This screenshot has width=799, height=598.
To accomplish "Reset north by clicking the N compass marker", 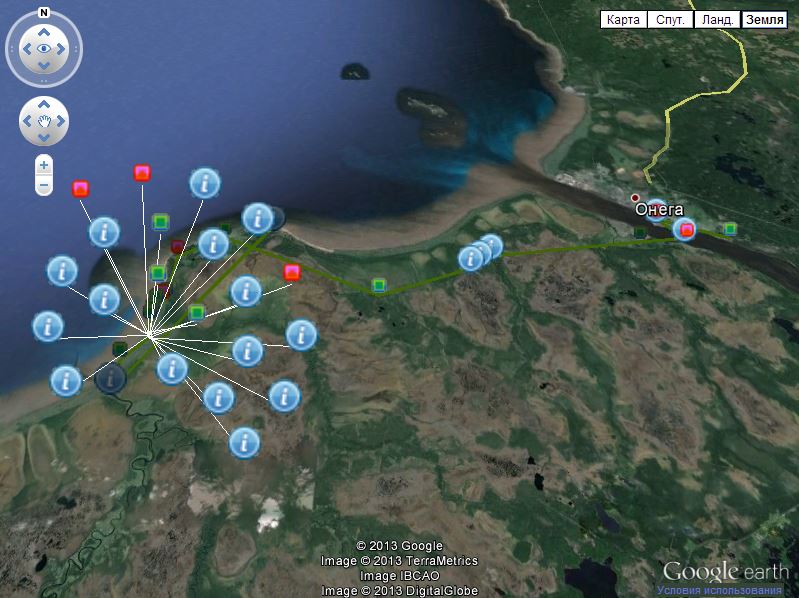I will coord(44,14).
